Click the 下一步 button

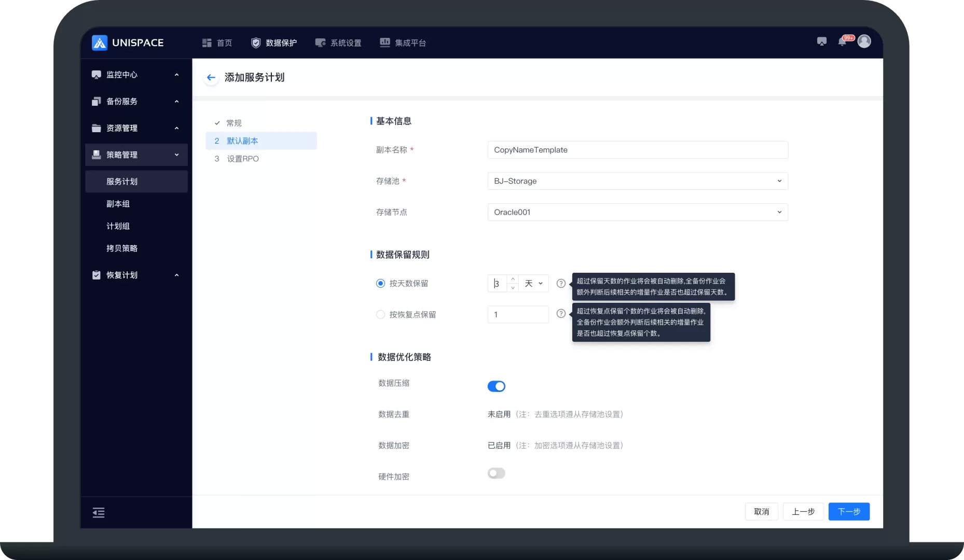849,511
